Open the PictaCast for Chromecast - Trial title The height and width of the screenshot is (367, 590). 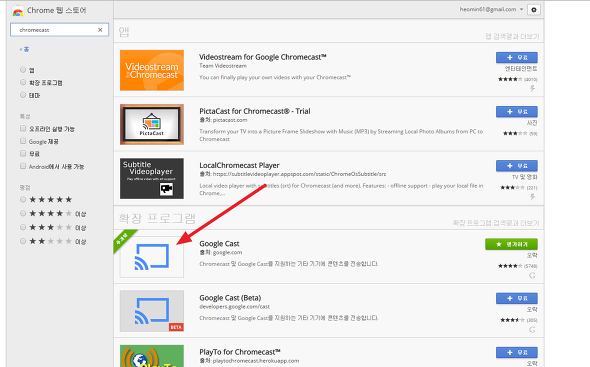255,111
